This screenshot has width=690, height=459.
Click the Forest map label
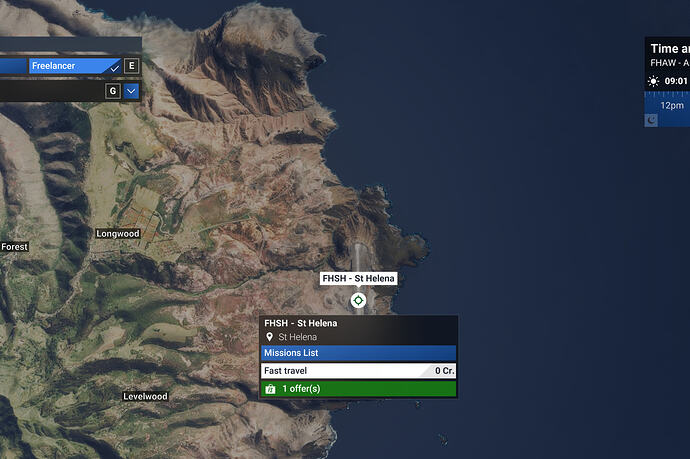[x=14, y=247]
